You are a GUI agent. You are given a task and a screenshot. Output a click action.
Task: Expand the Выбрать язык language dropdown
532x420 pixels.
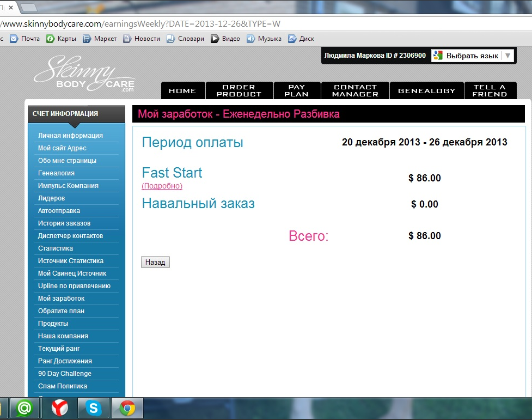pyautogui.click(x=507, y=56)
